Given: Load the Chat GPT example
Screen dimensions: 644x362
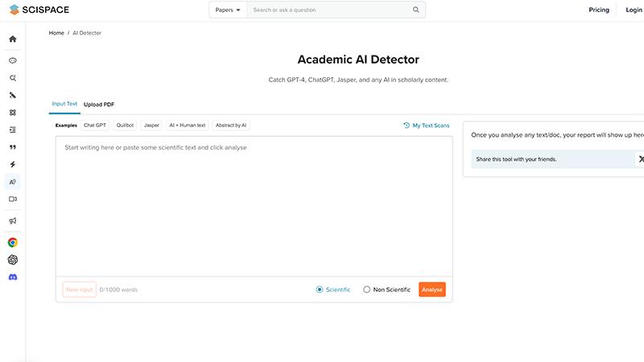Looking at the screenshot, I should 95,125.
